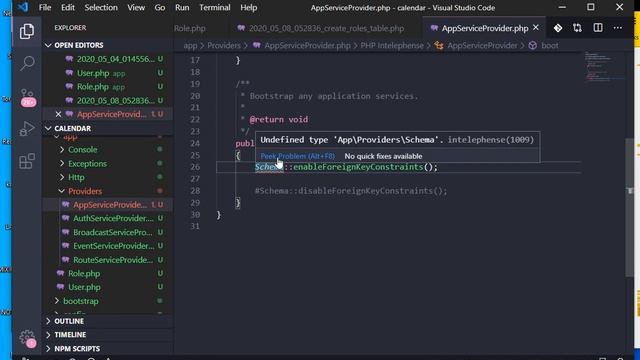640x360 pixels.
Task: Open the Run menu
Action: (182, 7)
